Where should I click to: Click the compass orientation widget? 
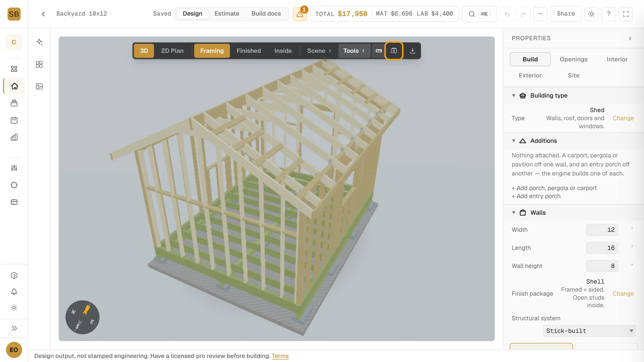coord(83,317)
